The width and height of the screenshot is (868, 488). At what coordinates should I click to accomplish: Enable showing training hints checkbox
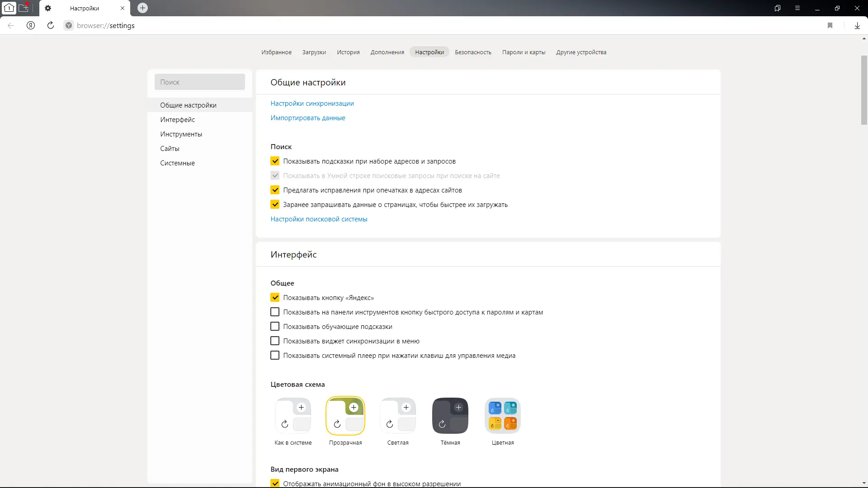point(275,327)
